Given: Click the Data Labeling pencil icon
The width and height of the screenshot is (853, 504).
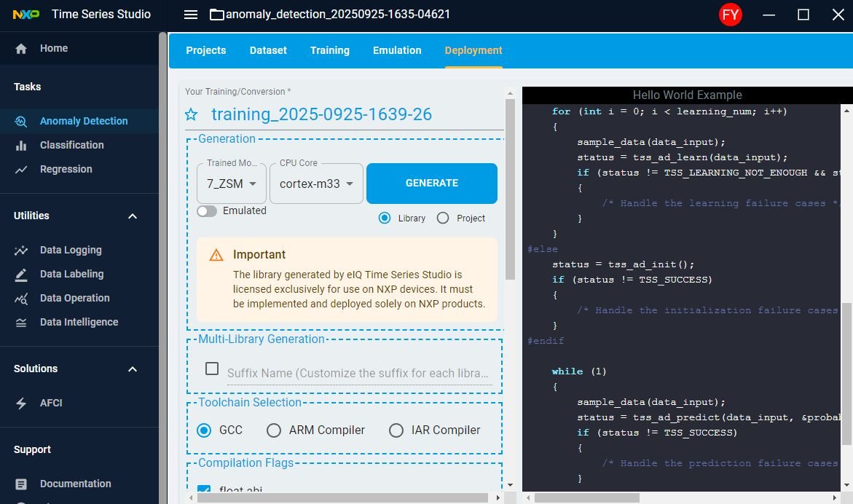Looking at the screenshot, I should pos(21,275).
